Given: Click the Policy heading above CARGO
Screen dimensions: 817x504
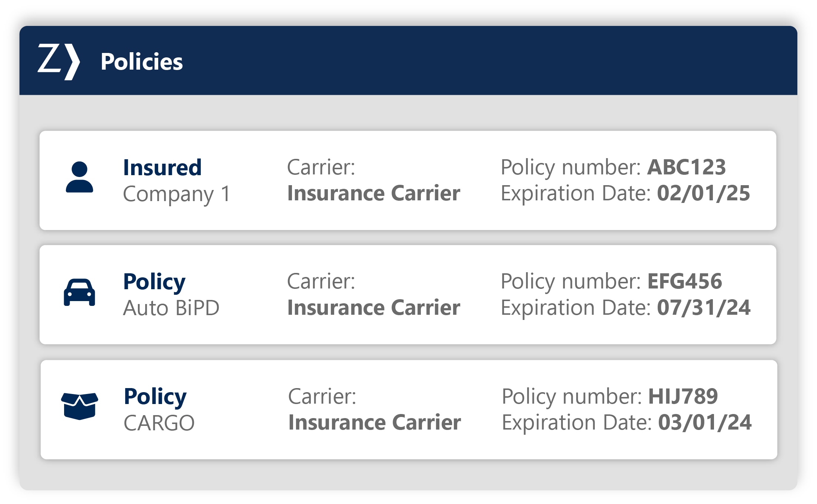Looking at the screenshot, I should (x=155, y=397).
